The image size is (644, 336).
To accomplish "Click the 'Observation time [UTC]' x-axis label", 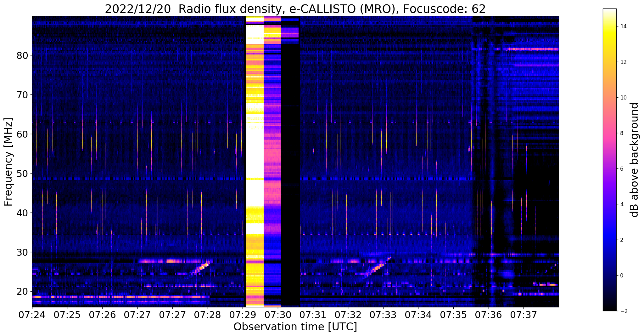I will tap(295, 327).
